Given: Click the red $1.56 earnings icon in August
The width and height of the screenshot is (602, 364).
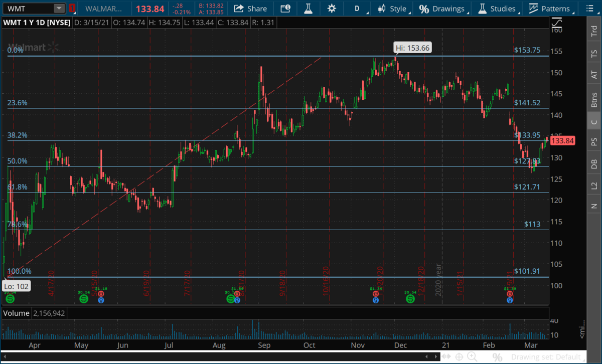Looking at the screenshot, I should click(x=237, y=295).
